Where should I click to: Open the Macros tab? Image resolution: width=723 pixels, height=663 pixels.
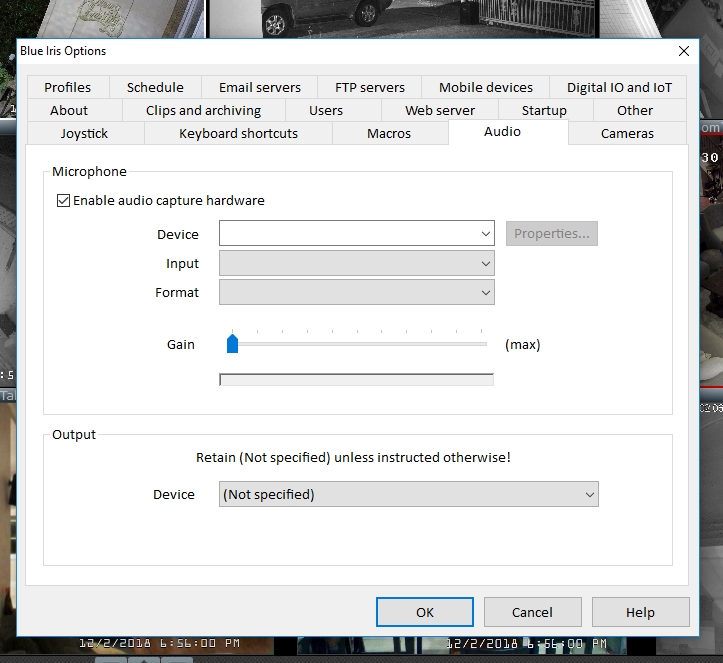[389, 133]
